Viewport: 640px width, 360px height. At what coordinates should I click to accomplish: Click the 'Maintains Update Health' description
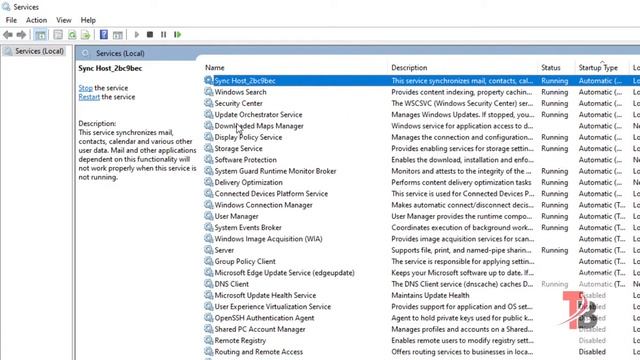click(430, 295)
